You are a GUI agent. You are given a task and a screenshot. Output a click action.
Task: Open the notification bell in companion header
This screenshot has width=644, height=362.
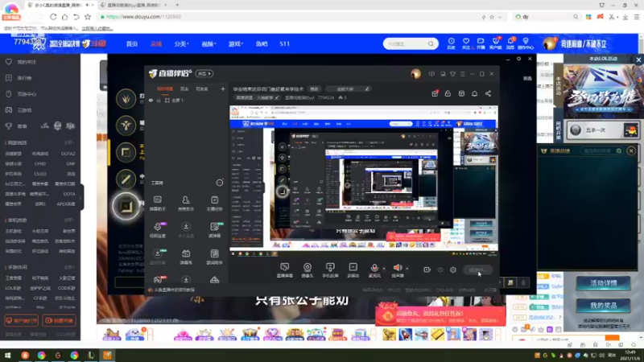474,93
